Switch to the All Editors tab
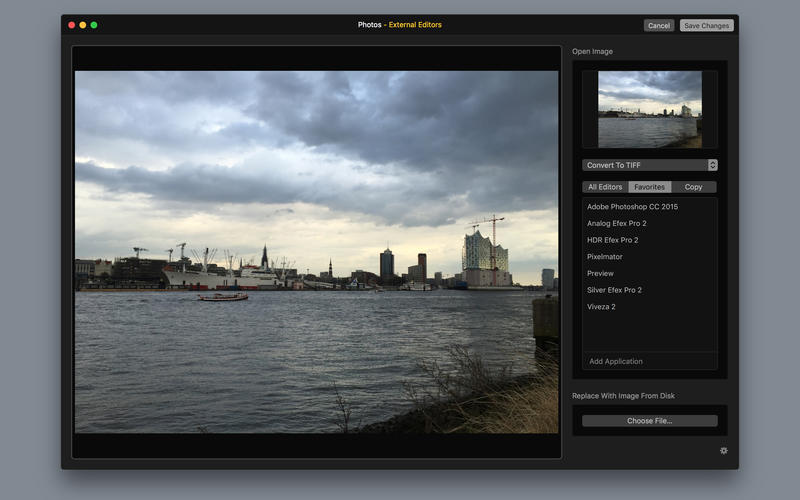Viewport: 800px width, 500px height. click(x=605, y=187)
